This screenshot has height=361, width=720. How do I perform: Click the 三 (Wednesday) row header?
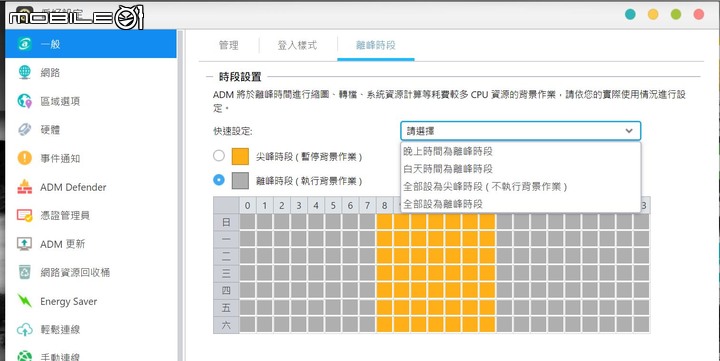(x=226, y=274)
